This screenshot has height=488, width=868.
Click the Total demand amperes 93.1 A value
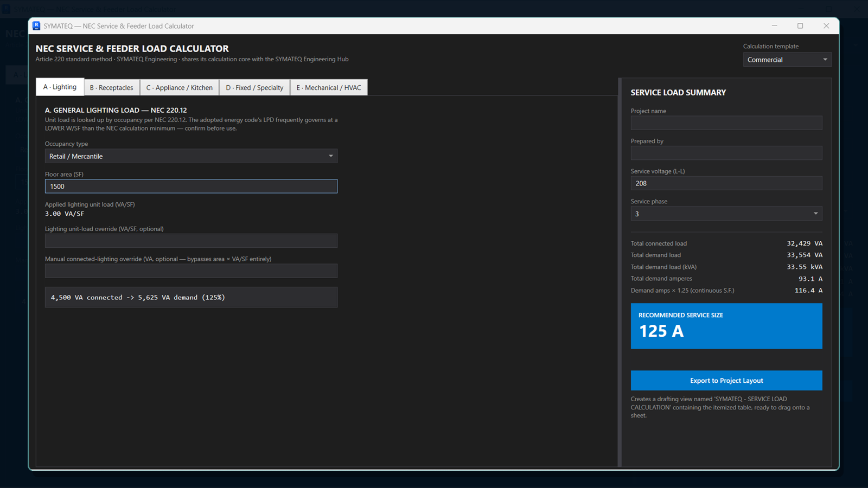click(810, 279)
